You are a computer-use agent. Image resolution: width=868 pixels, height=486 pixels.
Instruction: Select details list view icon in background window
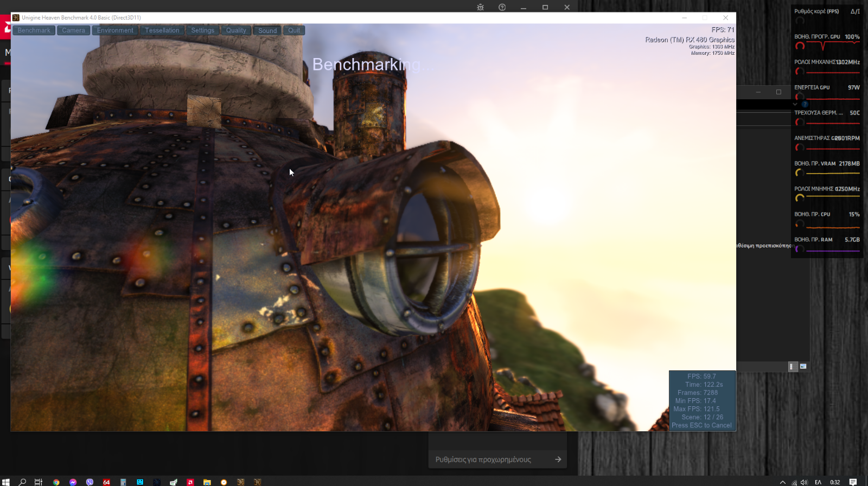pos(792,367)
